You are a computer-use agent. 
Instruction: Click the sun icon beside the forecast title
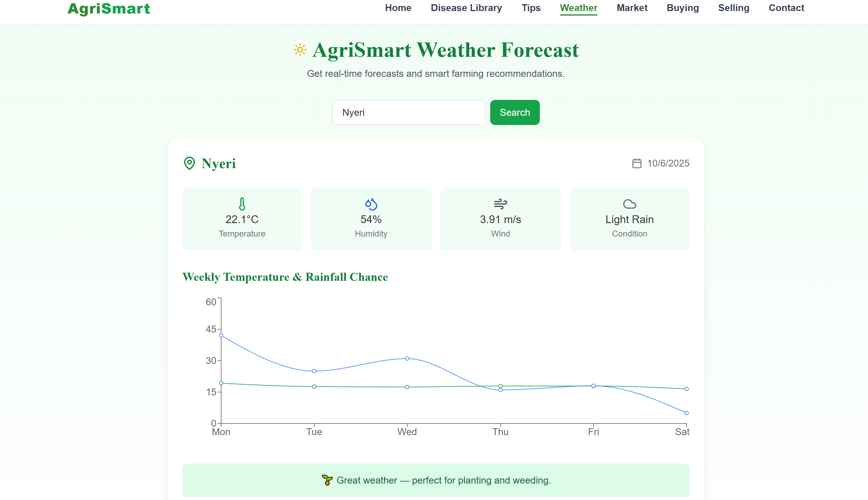300,50
